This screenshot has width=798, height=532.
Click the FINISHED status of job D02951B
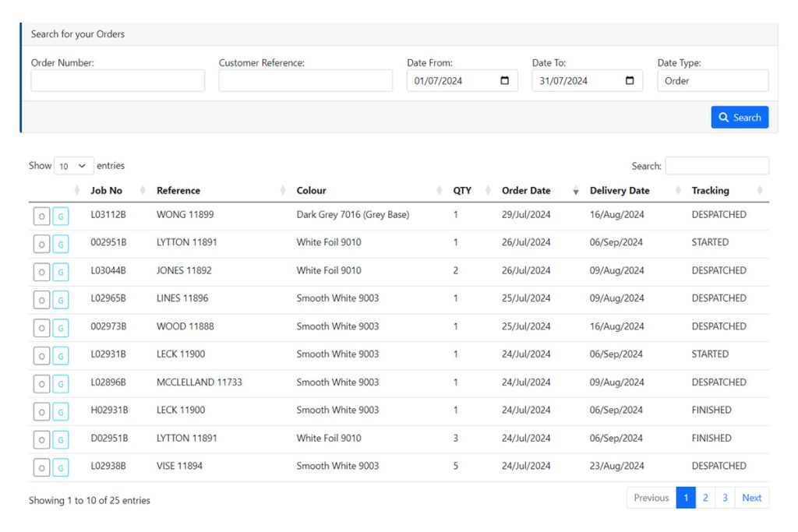pos(711,439)
